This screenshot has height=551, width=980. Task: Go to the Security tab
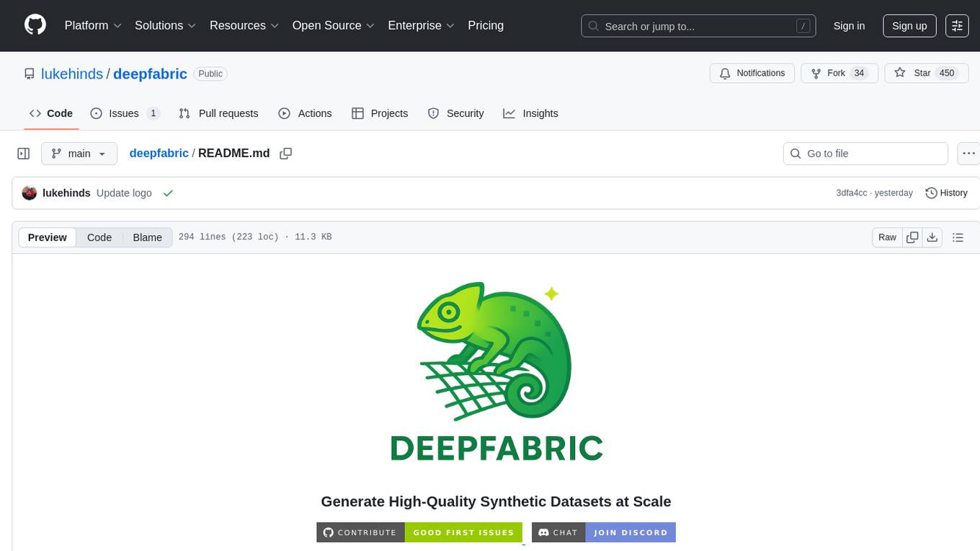point(455,113)
